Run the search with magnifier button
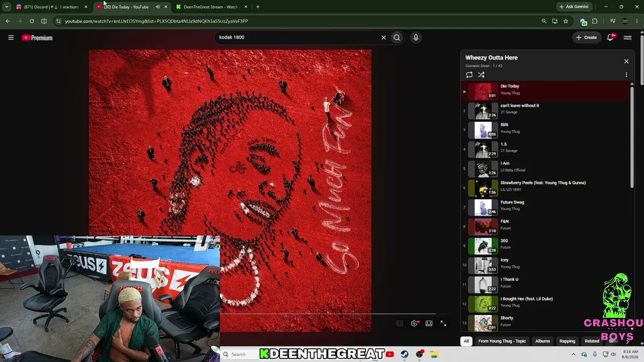 [x=397, y=37]
